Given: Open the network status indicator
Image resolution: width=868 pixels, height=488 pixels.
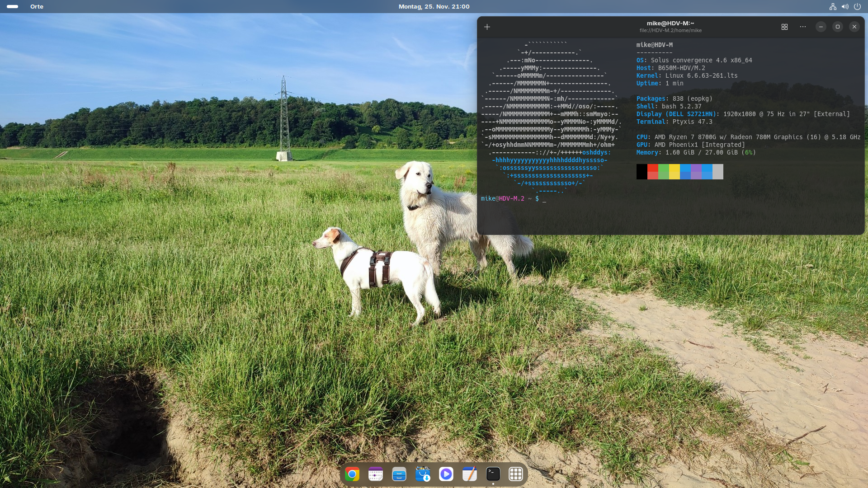Looking at the screenshot, I should 833,6.
